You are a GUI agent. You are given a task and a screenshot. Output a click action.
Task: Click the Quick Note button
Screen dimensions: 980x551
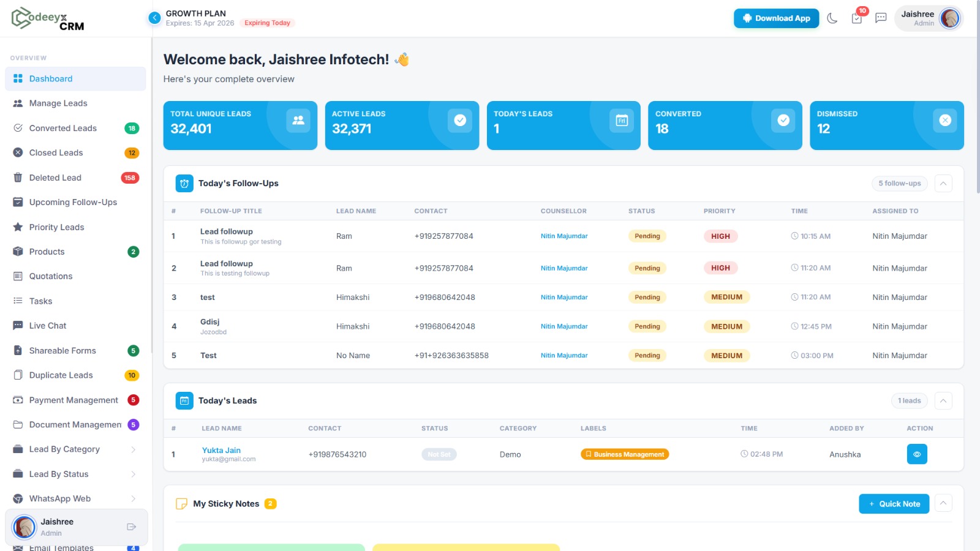[894, 504]
